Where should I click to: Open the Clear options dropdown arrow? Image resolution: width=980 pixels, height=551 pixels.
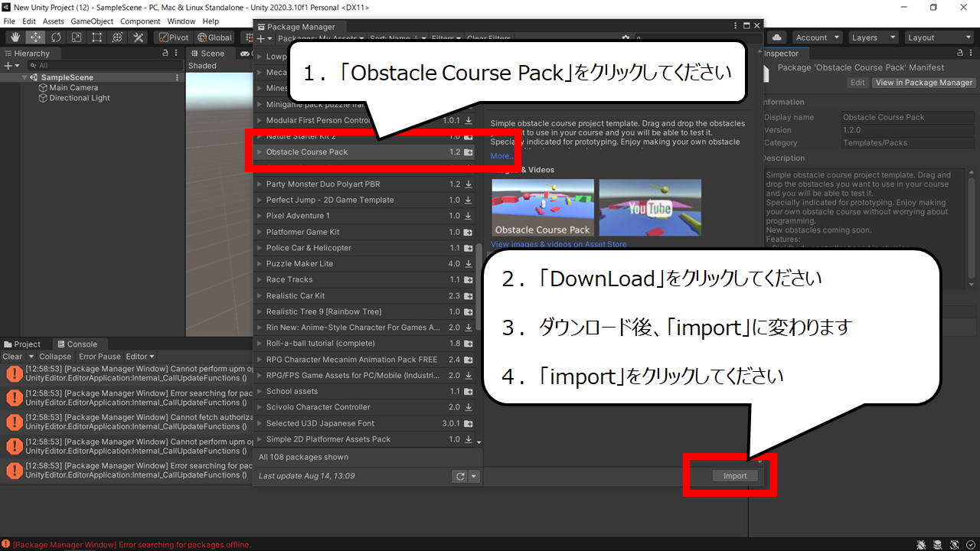click(x=31, y=357)
